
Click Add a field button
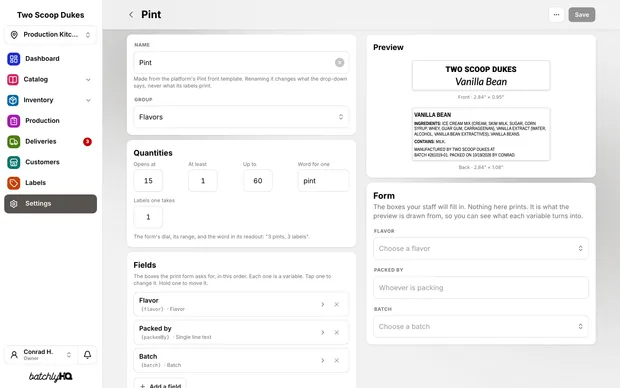[160, 384]
